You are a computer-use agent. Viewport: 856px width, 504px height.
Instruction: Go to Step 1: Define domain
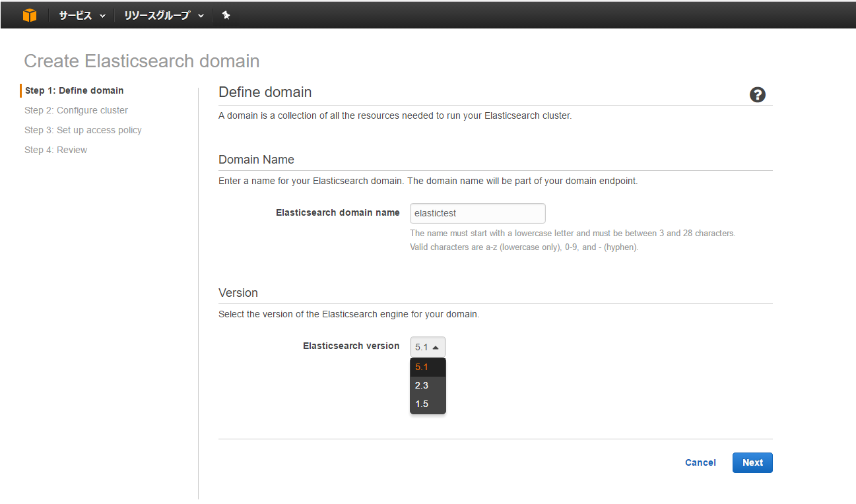pyautogui.click(x=74, y=90)
